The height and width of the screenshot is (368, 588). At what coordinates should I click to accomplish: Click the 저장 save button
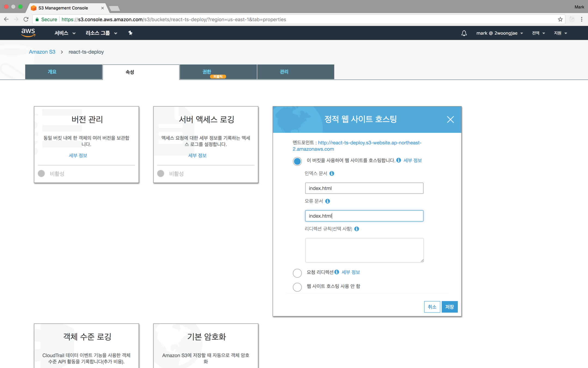[x=449, y=307]
